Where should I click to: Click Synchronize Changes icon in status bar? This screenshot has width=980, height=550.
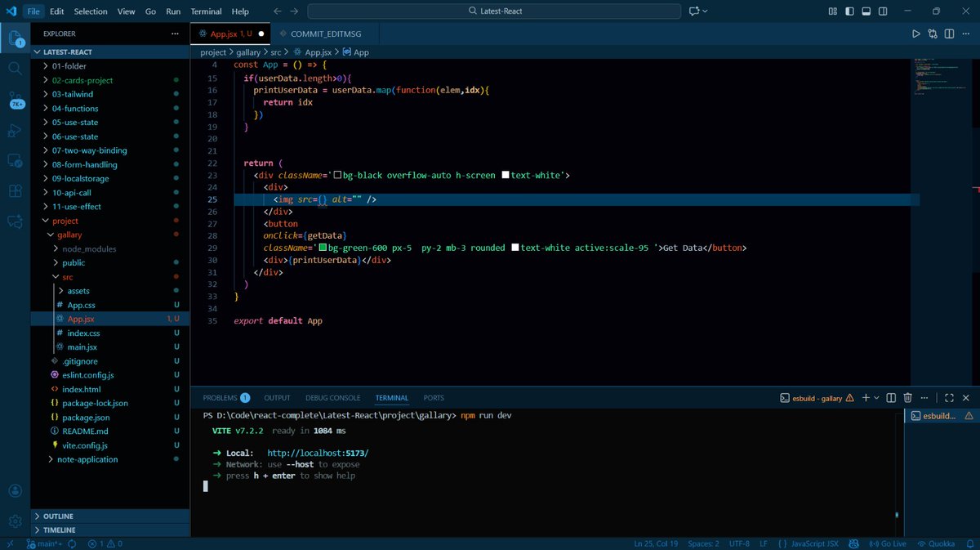[x=72, y=543]
